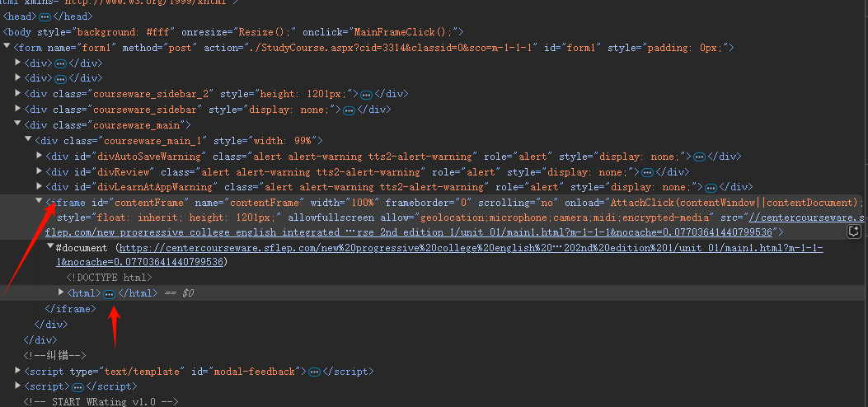The width and height of the screenshot is (868, 407).
Task: Collapse the #document node
Action: pos(49,247)
